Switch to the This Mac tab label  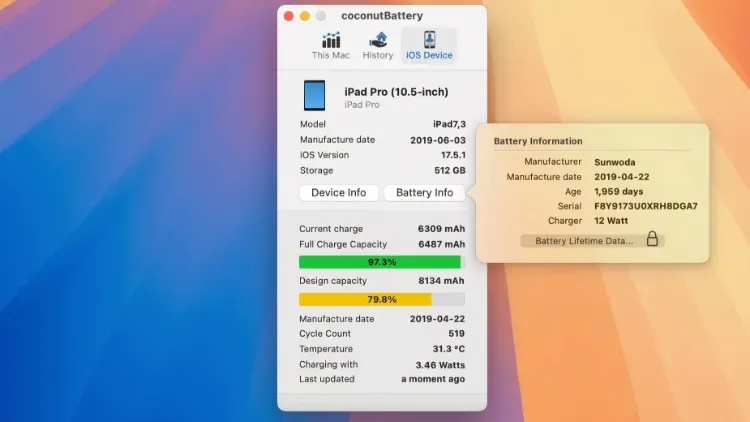[329, 56]
